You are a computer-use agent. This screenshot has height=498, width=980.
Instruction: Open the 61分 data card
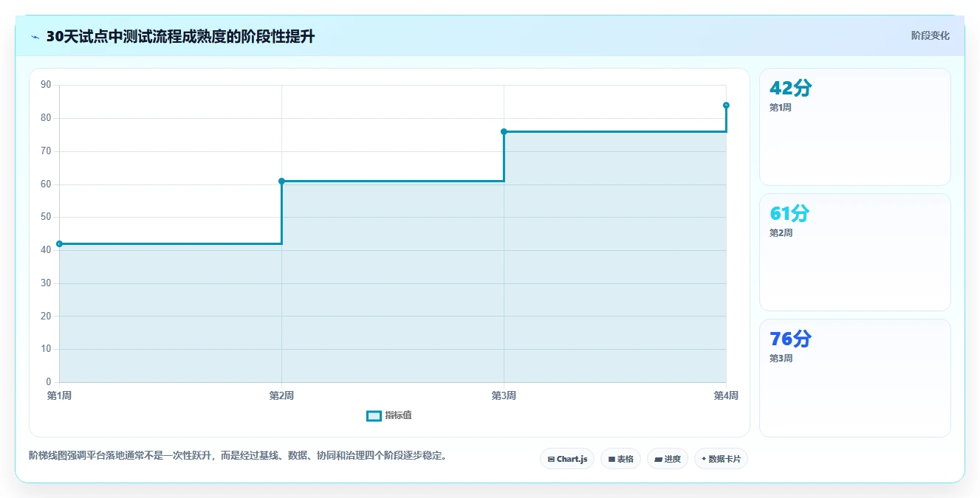[854, 252]
